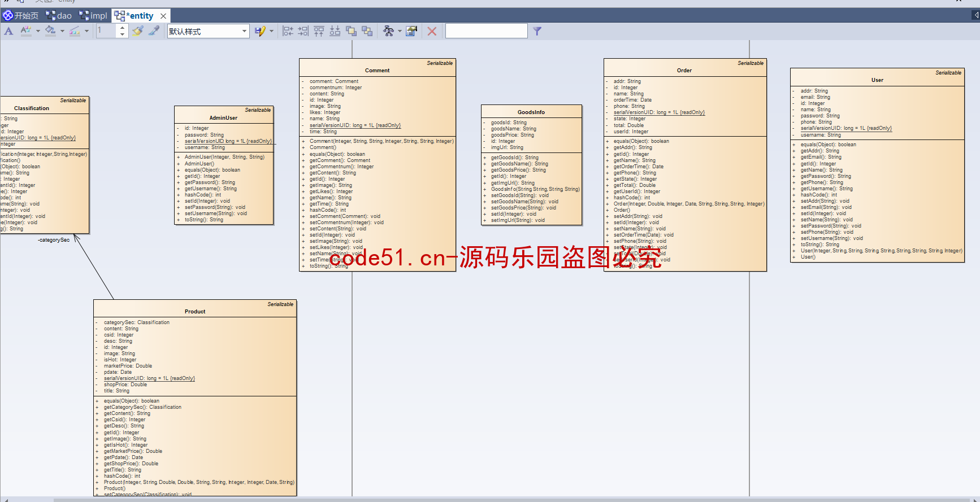Align selected elements to bottom
The image size is (980, 502).
coord(335,31)
